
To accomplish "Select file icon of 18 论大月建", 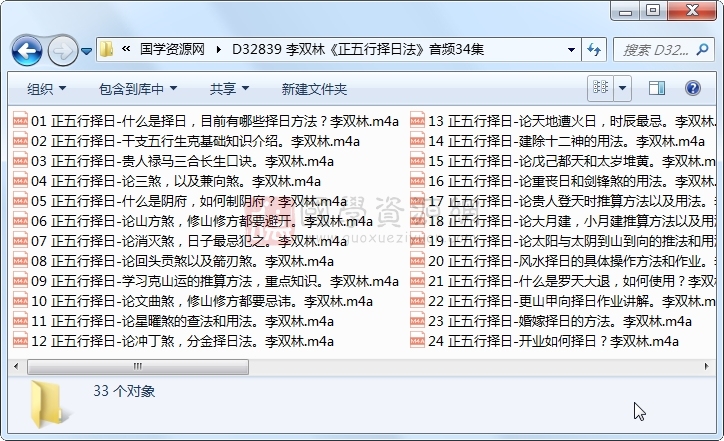I will click(417, 221).
